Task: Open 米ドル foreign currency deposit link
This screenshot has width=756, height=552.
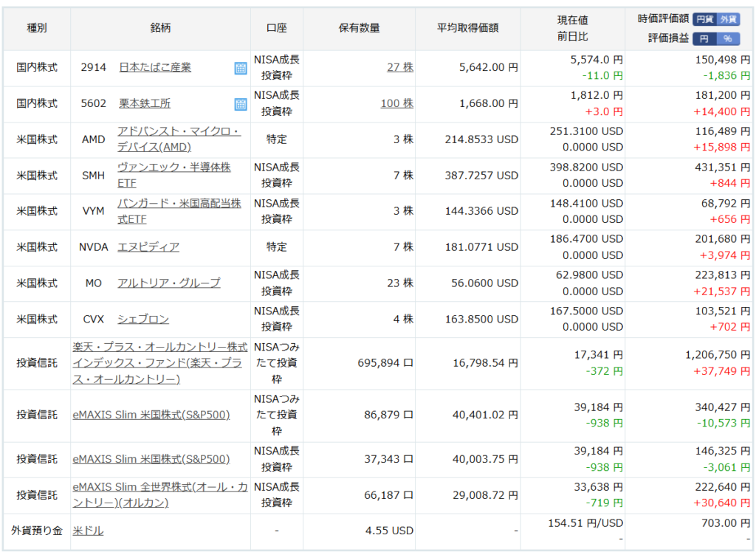Action: [88, 531]
